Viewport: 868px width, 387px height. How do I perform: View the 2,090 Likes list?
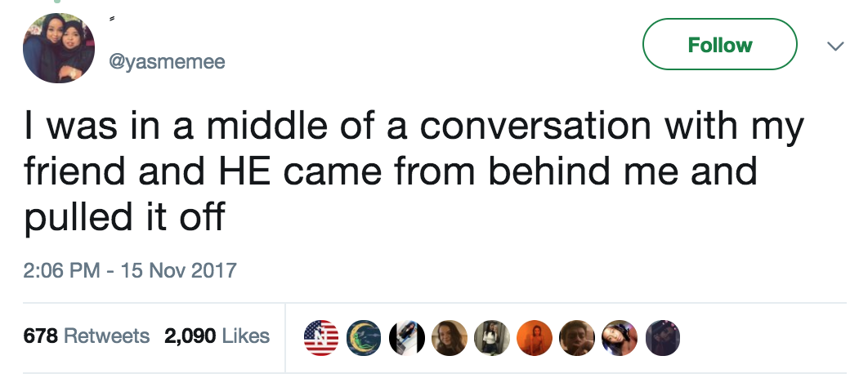217,336
